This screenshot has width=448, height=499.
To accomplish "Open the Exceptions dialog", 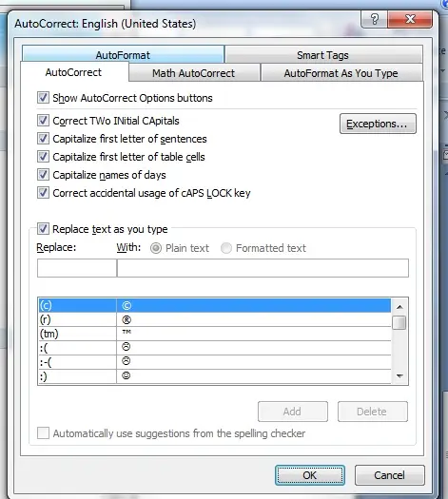I will pyautogui.click(x=378, y=124).
